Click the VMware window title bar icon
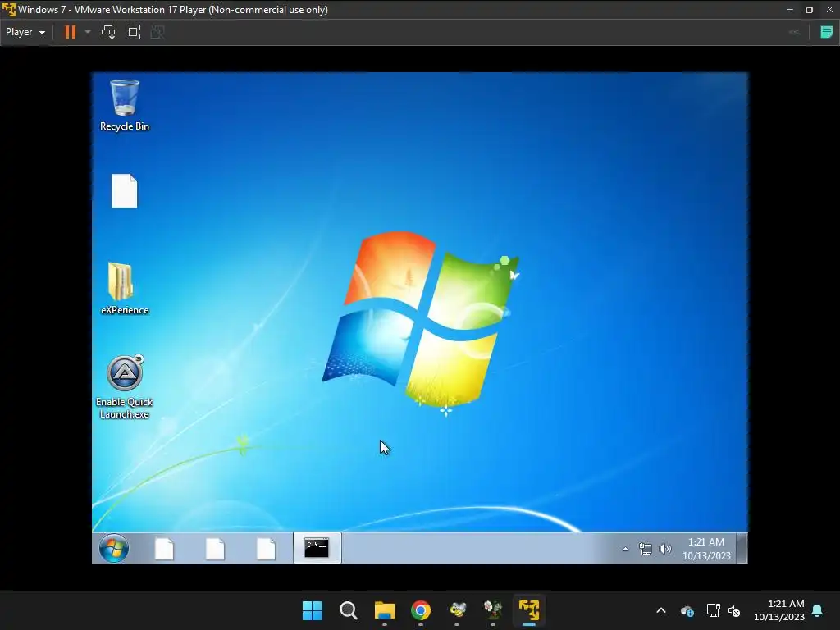 (8, 10)
